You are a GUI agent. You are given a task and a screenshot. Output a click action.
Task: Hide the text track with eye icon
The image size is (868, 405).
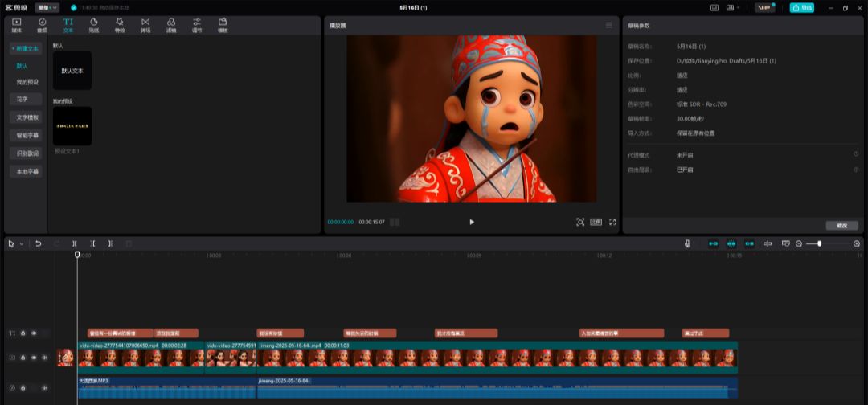pos(34,333)
